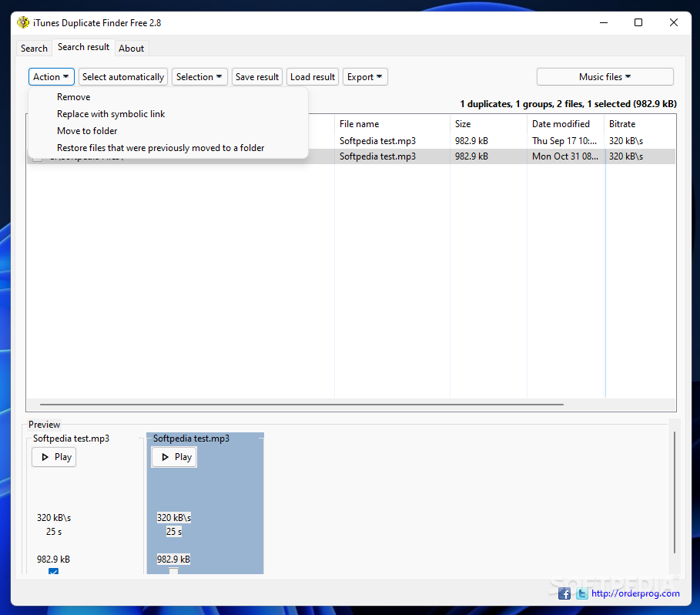Screen dimensions: 700x615
Task: Expand the Music files dropdown
Action: point(605,77)
